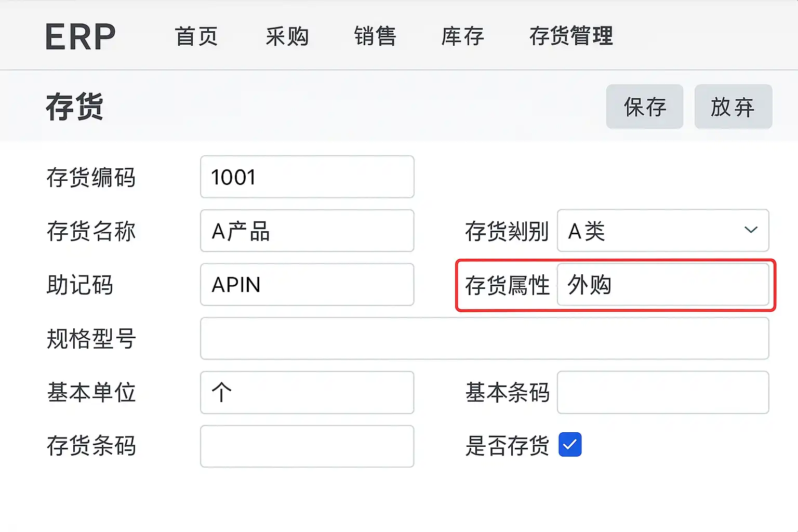
Task: Click the 放弃 button
Action: click(733, 107)
